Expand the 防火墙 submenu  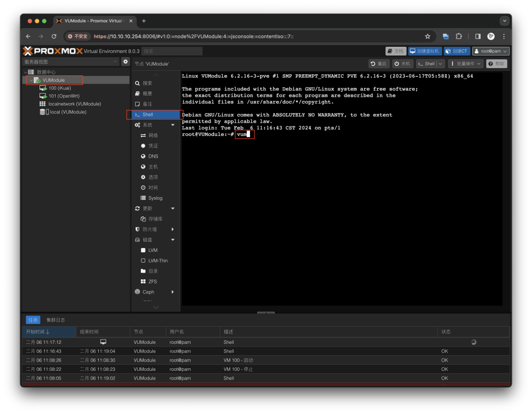point(173,229)
